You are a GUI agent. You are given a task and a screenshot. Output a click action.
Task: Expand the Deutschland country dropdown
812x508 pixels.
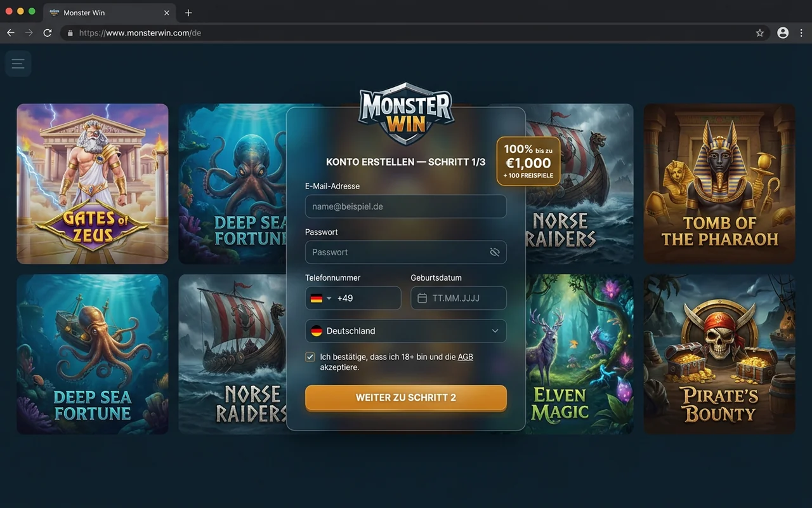[406, 331]
